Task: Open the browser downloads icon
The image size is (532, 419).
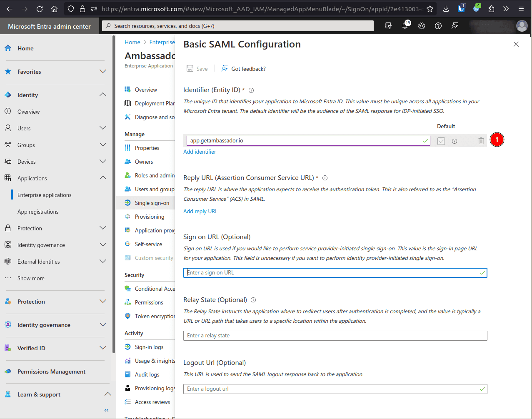Action: (x=446, y=9)
